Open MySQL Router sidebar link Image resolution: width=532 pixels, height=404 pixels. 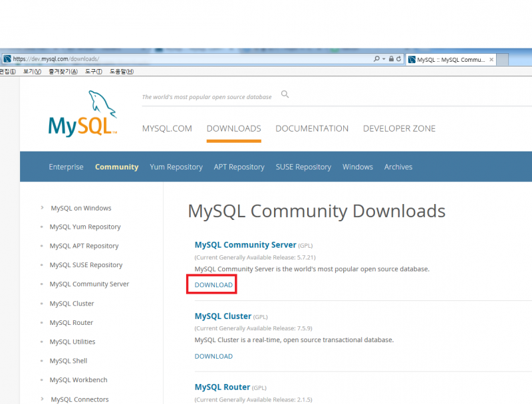[71, 322]
